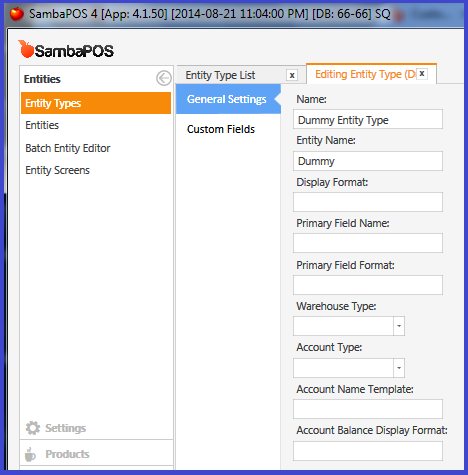Focus the Display Format input field
468x475 pixels.
pyautogui.click(x=368, y=202)
